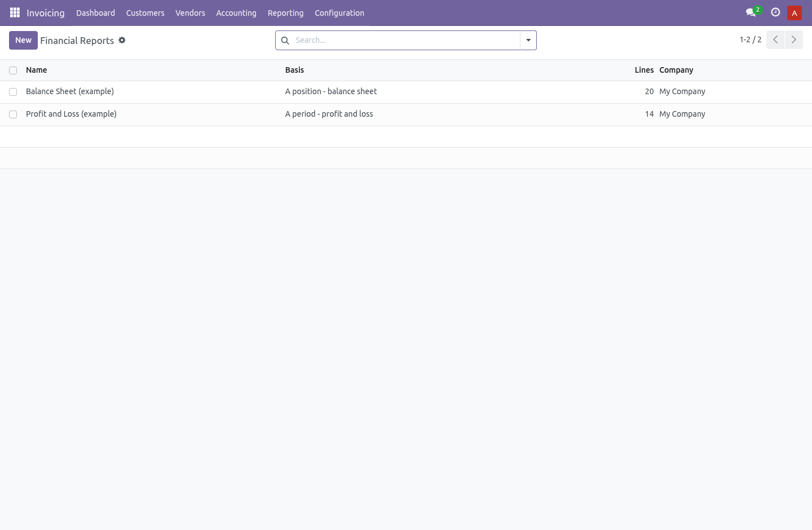Tick the Profit and Loss (example) checkbox
The width and height of the screenshot is (812, 530).
pyautogui.click(x=13, y=114)
